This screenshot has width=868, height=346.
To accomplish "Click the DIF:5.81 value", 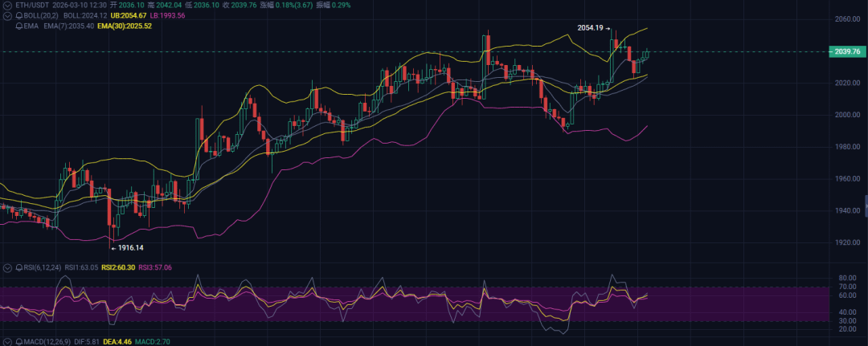I will pyautogui.click(x=88, y=341).
